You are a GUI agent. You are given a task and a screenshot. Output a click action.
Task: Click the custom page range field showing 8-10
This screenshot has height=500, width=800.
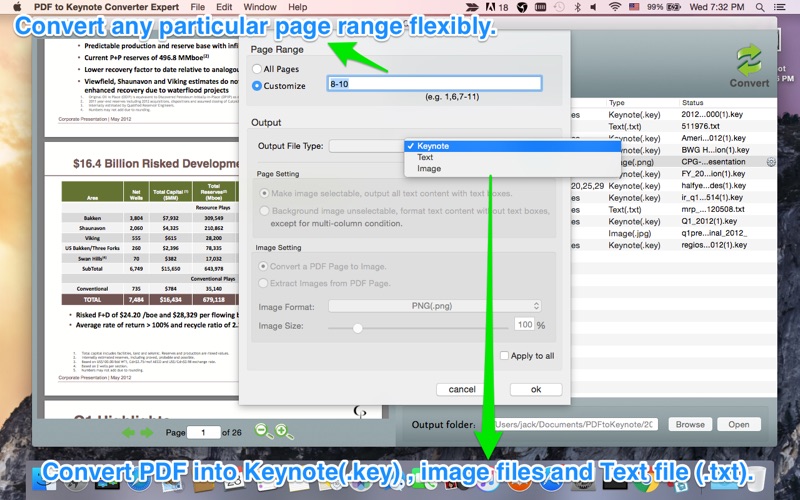click(434, 84)
